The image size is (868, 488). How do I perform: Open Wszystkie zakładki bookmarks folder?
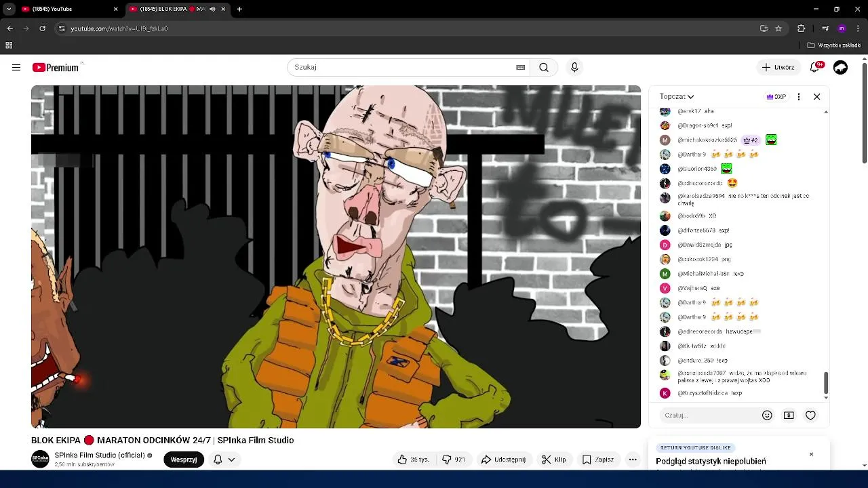click(x=834, y=45)
